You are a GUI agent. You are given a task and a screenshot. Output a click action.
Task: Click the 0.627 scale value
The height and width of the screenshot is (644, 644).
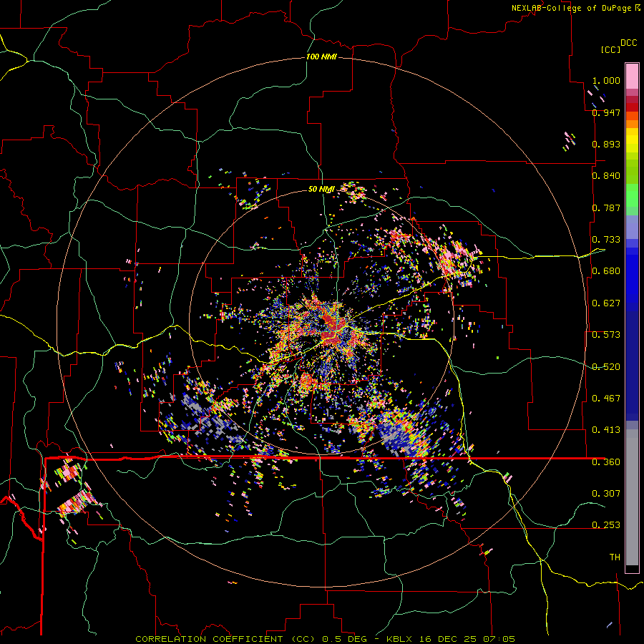606,303
